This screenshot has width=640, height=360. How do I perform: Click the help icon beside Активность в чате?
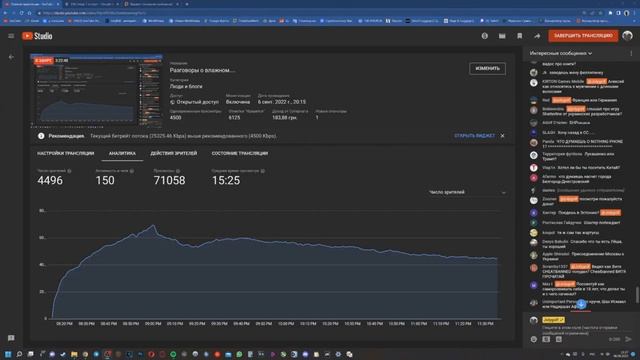coord(132,171)
